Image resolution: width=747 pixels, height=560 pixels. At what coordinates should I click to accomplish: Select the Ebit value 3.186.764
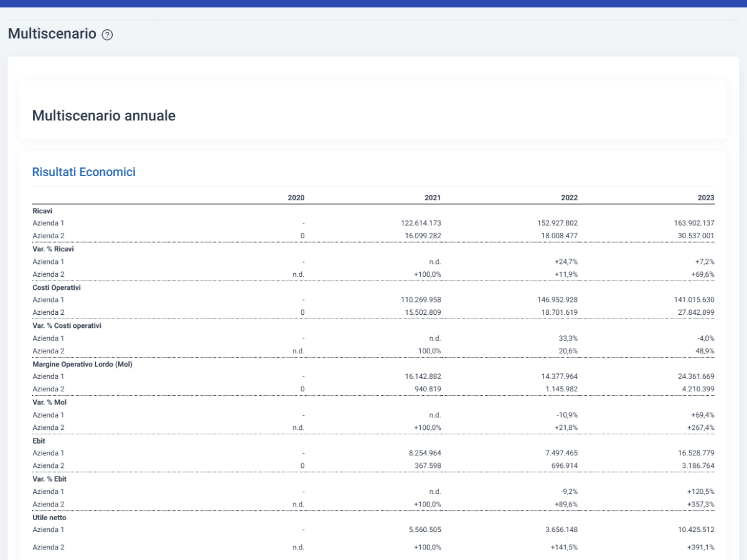pos(698,465)
